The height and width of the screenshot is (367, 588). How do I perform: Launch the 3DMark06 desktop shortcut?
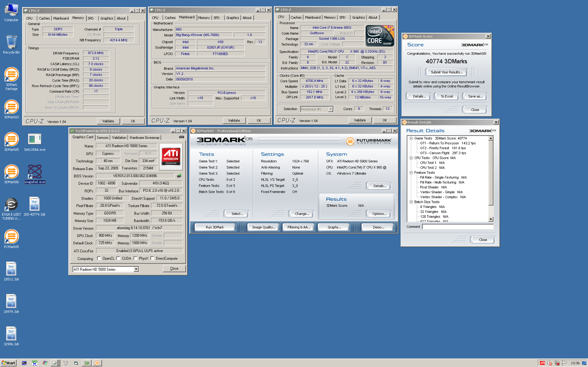coord(11,174)
